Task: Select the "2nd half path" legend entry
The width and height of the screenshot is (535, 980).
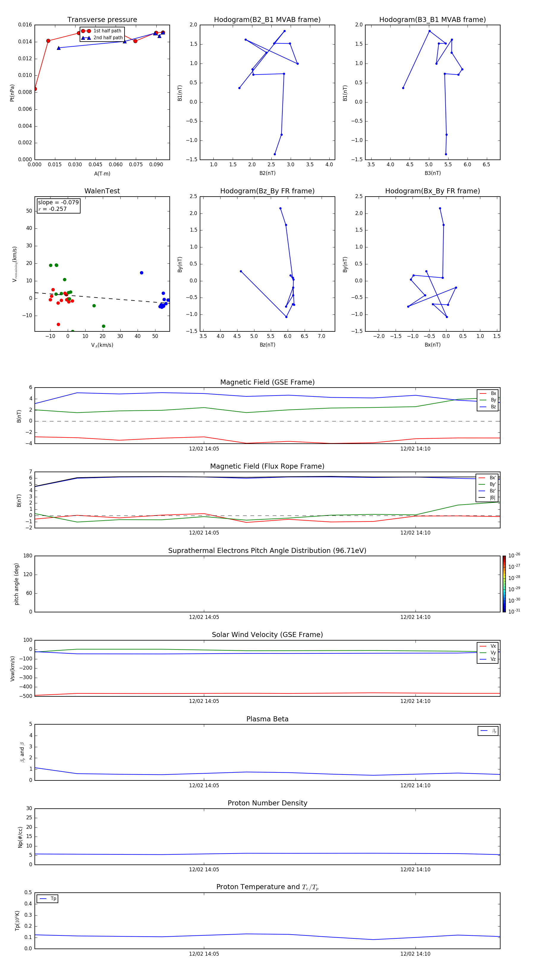Action: 102,38
